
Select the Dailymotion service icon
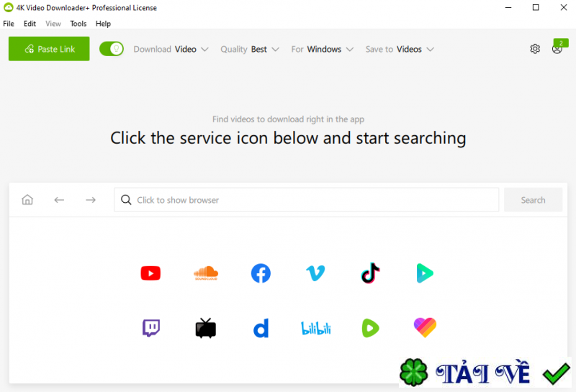tap(261, 328)
